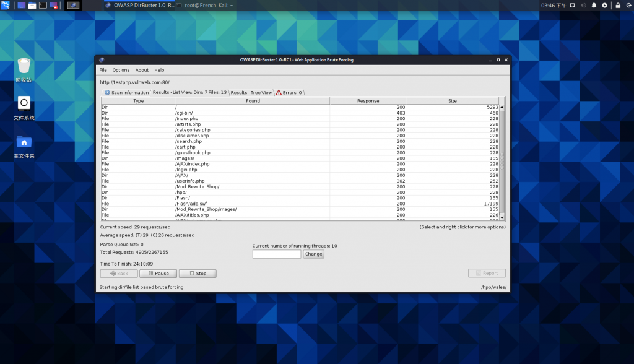Click the Pause scan button
Screen dimensions: 634x364
pos(158,274)
